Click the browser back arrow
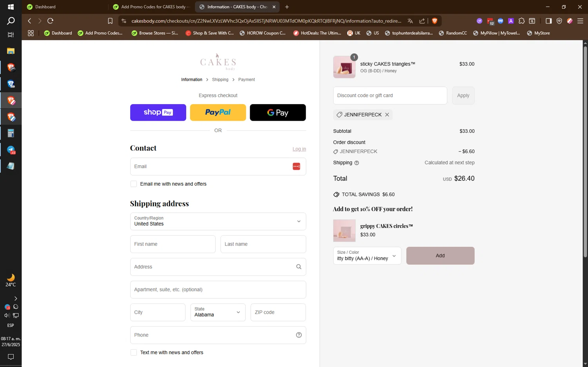Screen dimensions: 588x367 29,21
